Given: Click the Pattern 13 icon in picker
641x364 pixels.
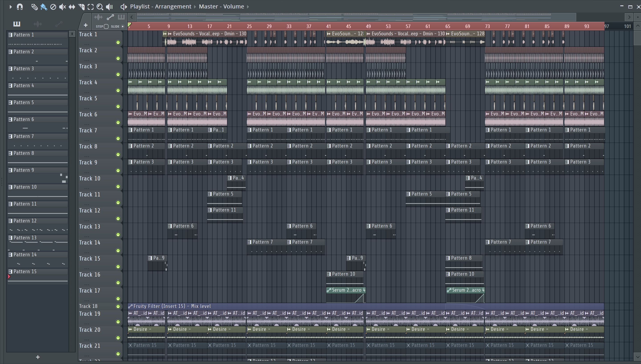Looking at the screenshot, I should pyautogui.click(x=10, y=238).
